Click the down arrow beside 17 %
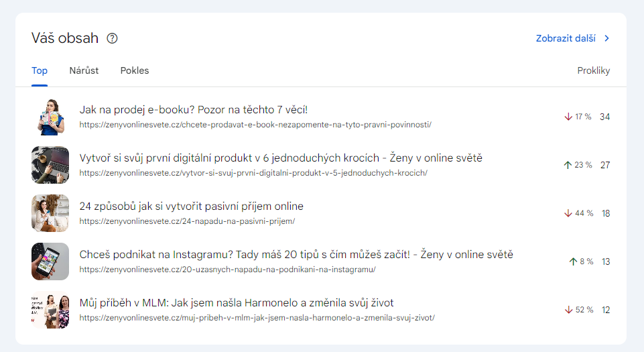The width and height of the screenshot is (644, 352). [568, 117]
